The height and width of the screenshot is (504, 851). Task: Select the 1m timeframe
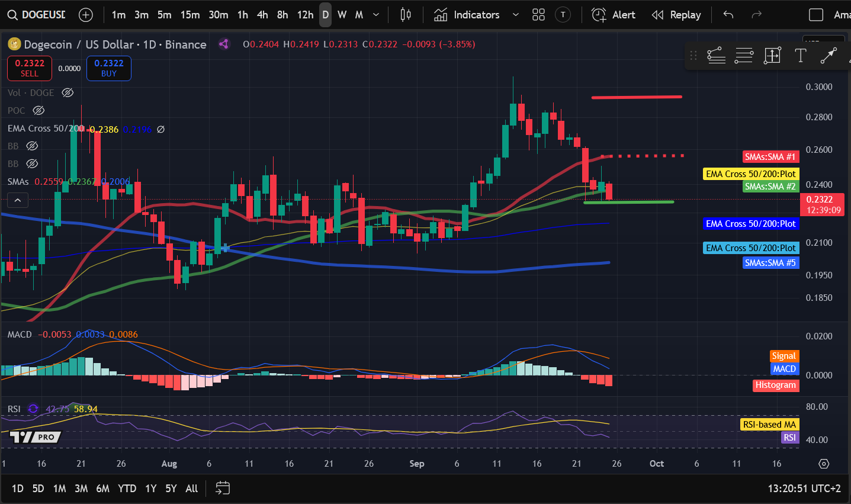click(118, 15)
